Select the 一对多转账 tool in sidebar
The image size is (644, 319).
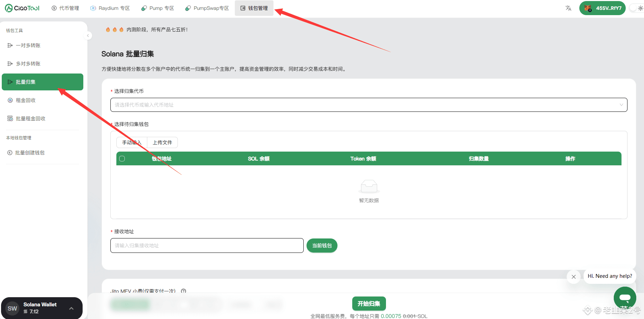pyautogui.click(x=28, y=45)
